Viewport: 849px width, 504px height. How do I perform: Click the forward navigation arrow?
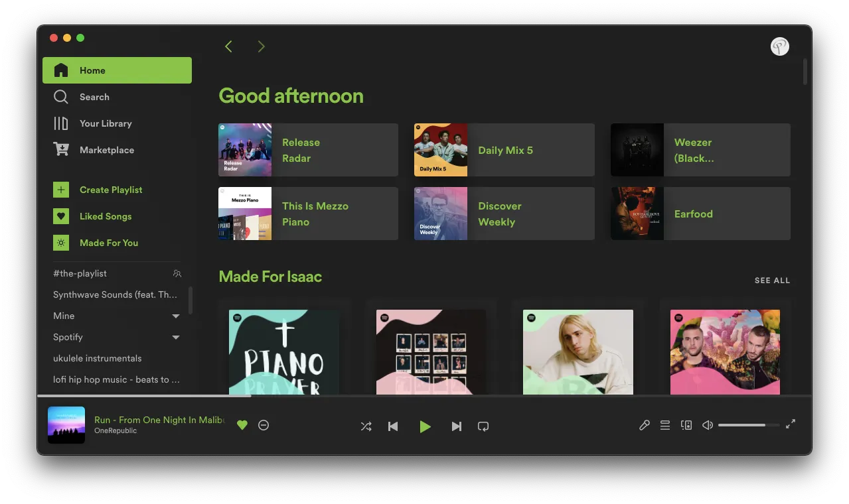click(x=261, y=46)
